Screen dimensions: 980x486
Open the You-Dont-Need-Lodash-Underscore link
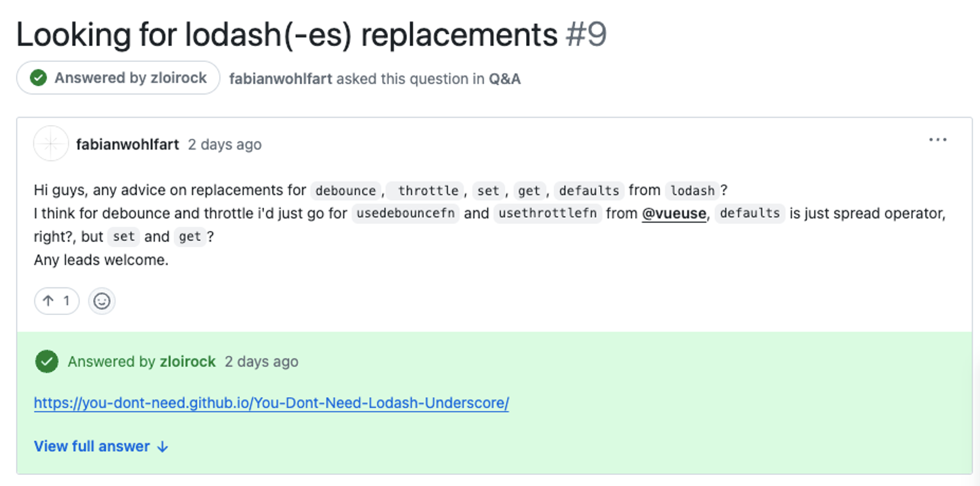pyautogui.click(x=271, y=403)
